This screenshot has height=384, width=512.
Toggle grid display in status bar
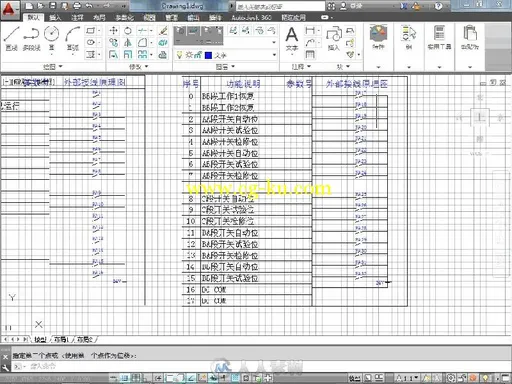[136, 378]
